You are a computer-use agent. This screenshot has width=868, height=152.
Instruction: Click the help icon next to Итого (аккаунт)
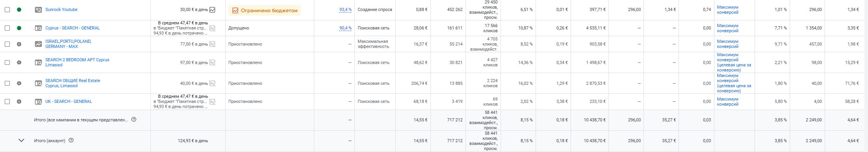point(71,140)
